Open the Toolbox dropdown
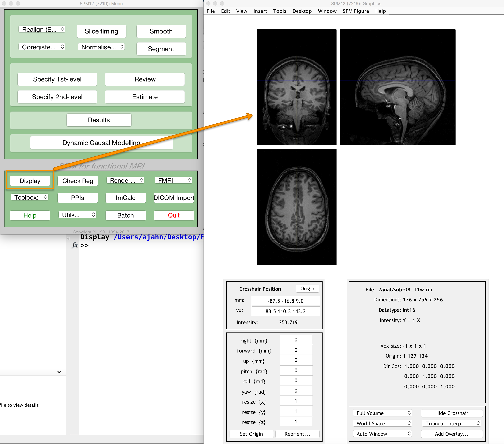The width and height of the screenshot is (504, 444). (30, 197)
